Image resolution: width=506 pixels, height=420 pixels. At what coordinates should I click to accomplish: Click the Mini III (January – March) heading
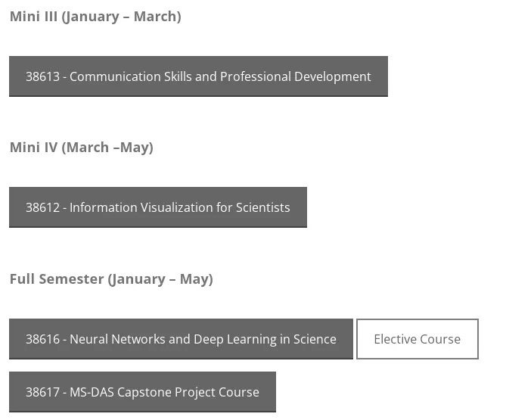coord(95,17)
